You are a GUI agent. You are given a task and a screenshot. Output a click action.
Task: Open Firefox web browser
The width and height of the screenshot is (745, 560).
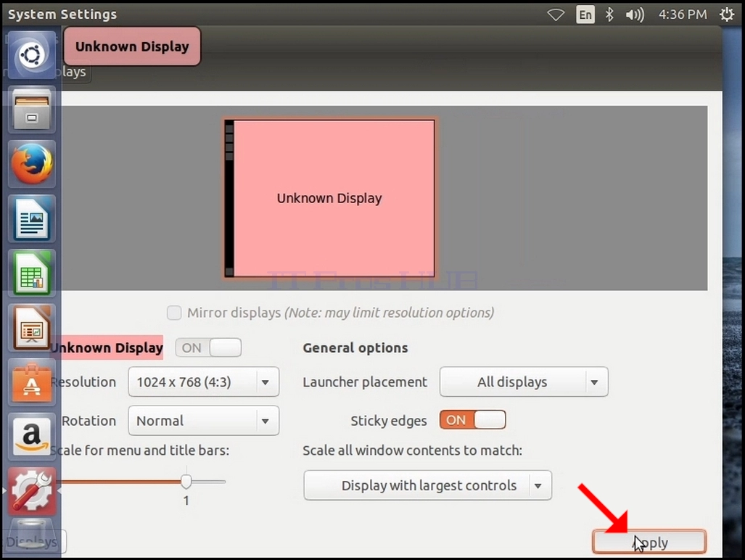pos(32,165)
